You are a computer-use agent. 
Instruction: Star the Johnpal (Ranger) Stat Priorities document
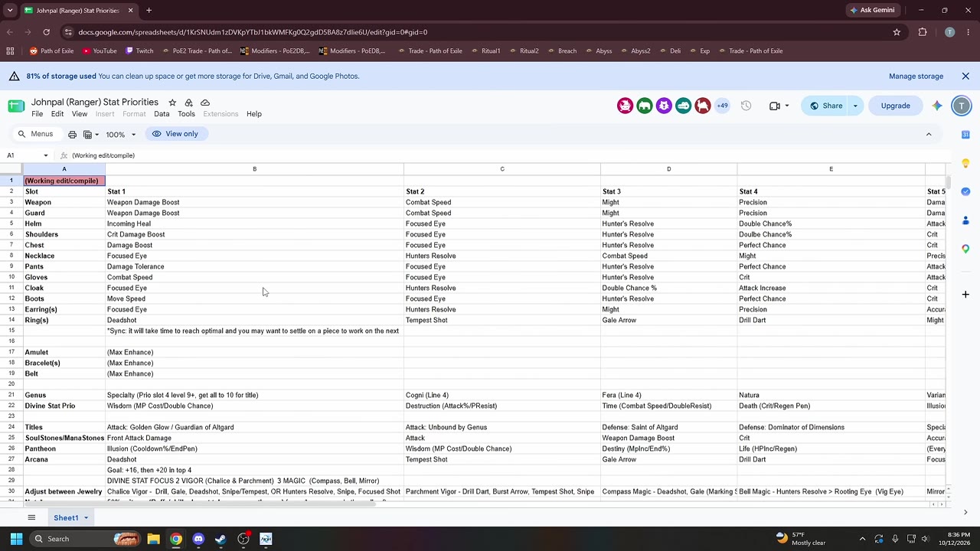coord(172,103)
